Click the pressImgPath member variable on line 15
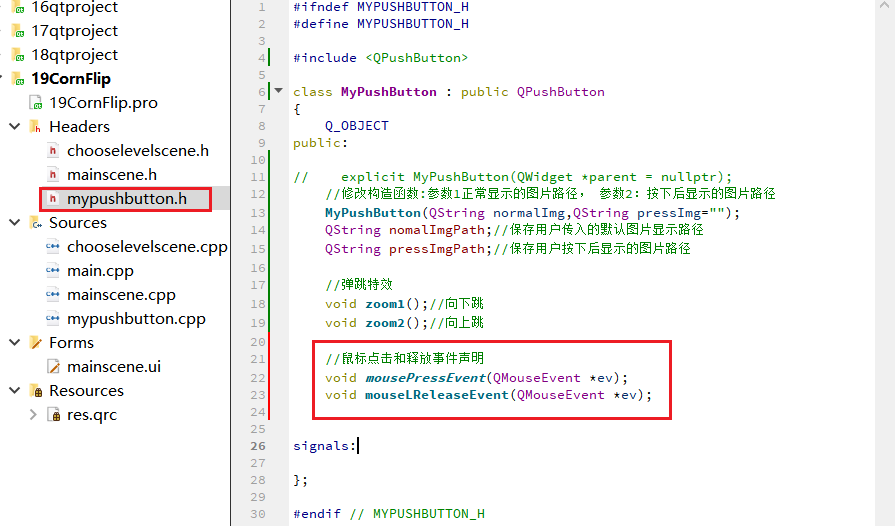 (437, 249)
